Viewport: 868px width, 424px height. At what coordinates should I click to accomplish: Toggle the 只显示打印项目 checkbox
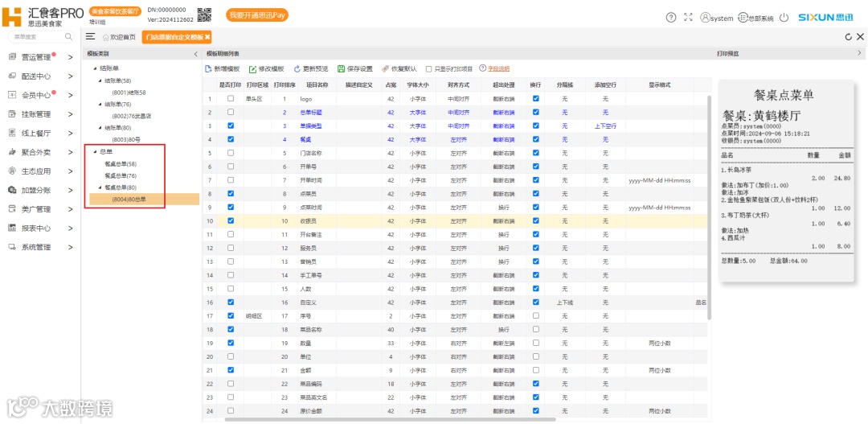pos(428,69)
